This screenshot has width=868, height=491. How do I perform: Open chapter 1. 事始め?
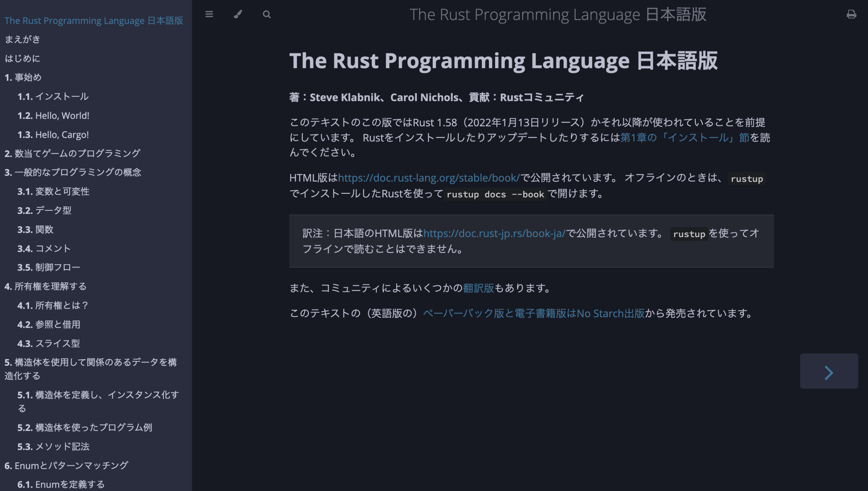click(x=23, y=77)
